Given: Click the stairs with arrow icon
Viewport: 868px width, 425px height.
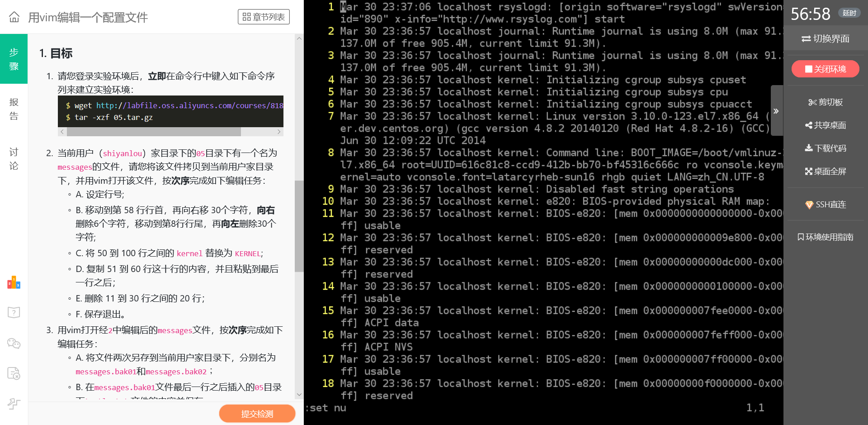Looking at the screenshot, I should coord(14,403).
